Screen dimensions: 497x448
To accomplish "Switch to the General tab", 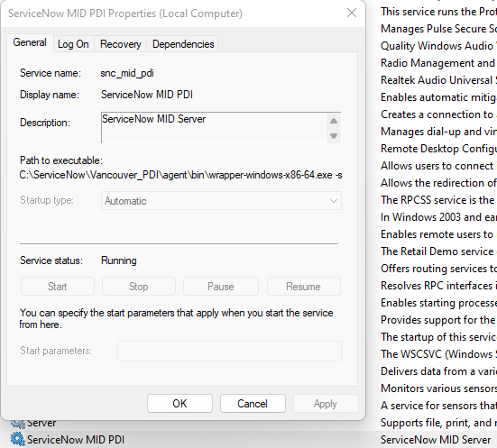I will (30, 42).
